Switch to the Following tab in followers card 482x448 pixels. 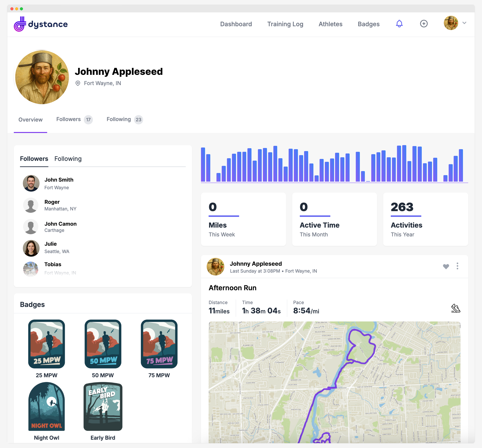pyautogui.click(x=68, y=159)
